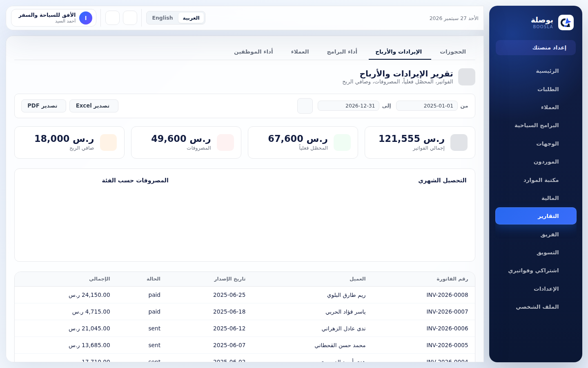Open التسويق in the sidebar
Screen dimensions: 588x368
[x=536, y=252]
